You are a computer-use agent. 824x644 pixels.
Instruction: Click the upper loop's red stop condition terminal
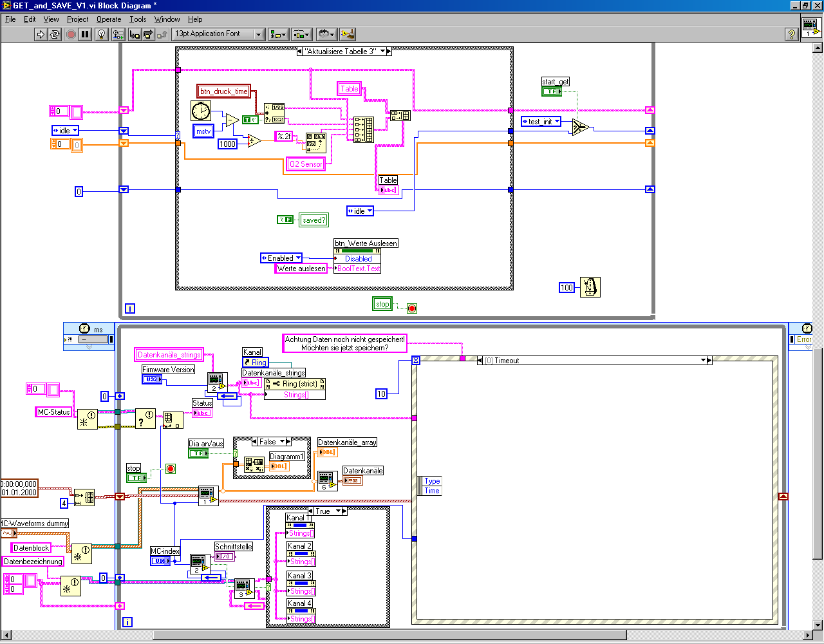click(x=412, y=308)
